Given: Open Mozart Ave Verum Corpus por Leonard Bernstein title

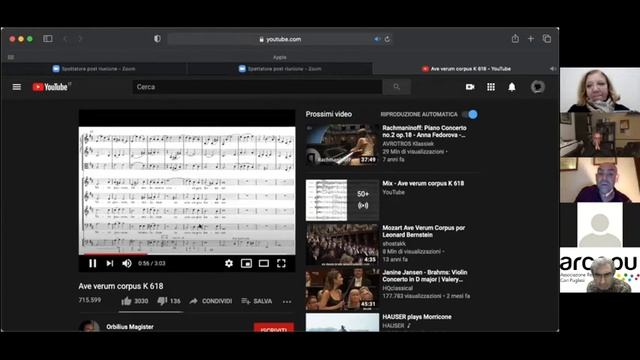Looking at the screenshot, I should pos(424,231).
